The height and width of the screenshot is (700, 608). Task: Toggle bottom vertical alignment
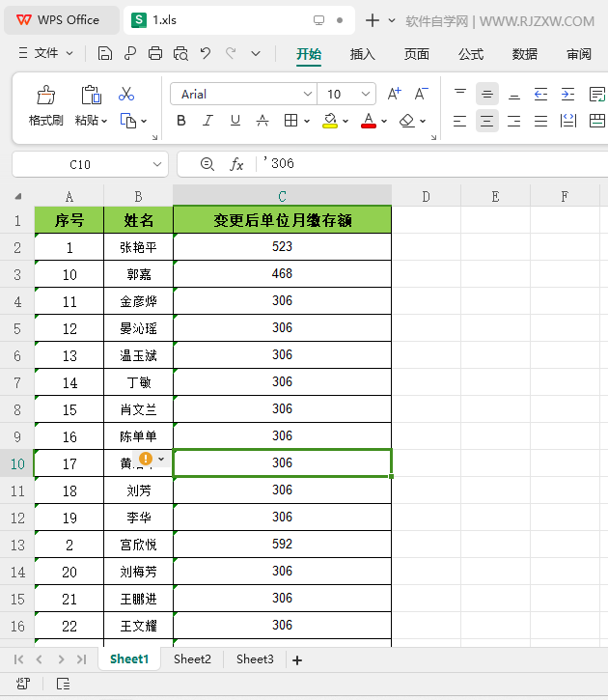coord(513,95)
